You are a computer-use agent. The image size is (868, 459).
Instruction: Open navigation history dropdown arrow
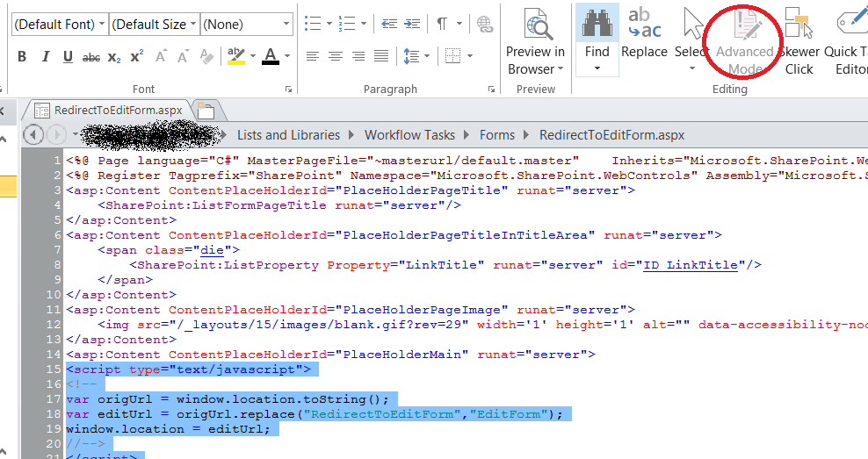[76, 135]
